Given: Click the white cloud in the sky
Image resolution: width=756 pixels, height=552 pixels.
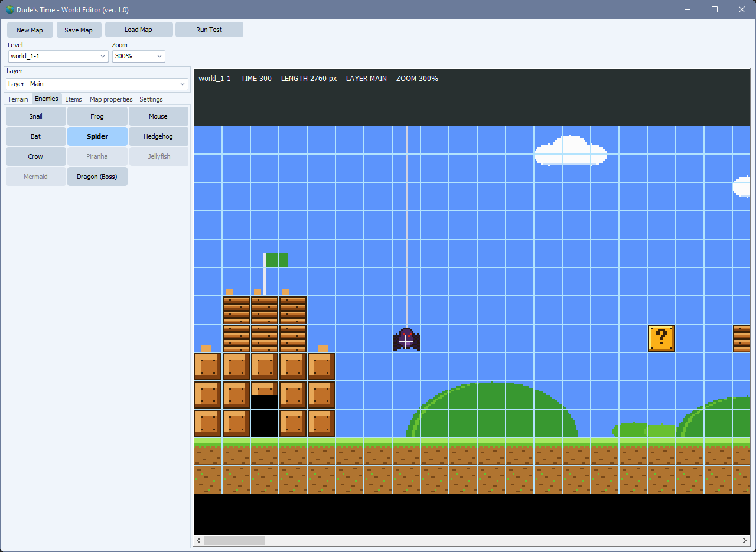Looking at the screenshot, I should tap(571, 151).
